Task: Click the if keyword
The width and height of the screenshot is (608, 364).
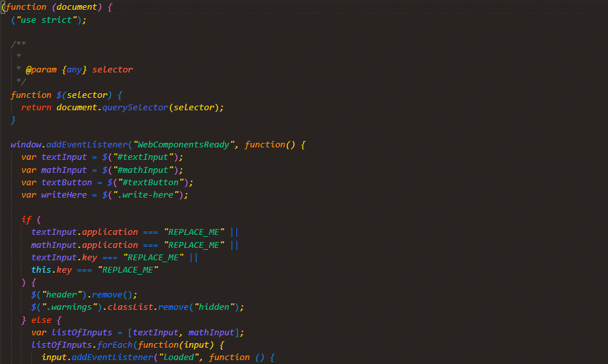Action: pyautogui.click(x=26, y=220)
